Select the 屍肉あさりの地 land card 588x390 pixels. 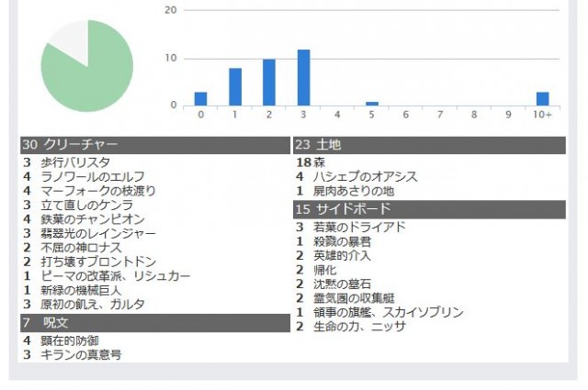(x=354, y=191)
